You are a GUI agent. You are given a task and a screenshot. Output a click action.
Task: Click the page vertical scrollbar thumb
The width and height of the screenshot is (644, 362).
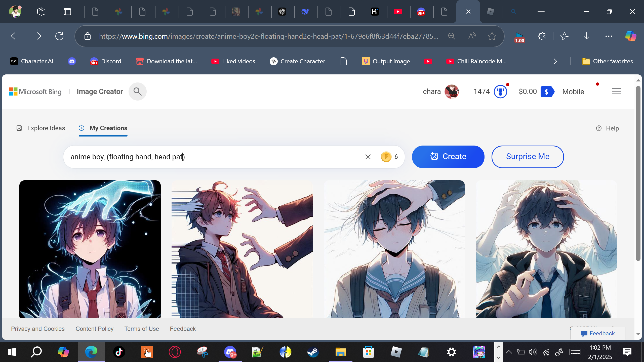pyautogui.click(x=638, y=173)
